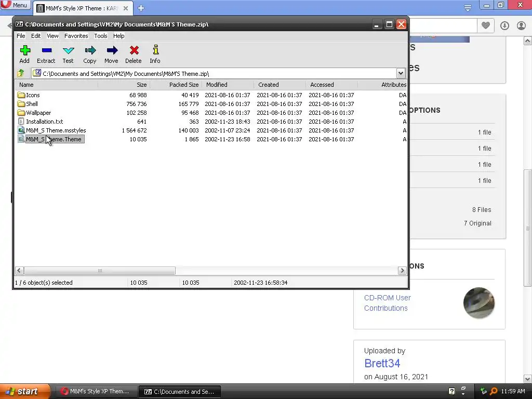Open the Edit menu

[x=36, y=36]
